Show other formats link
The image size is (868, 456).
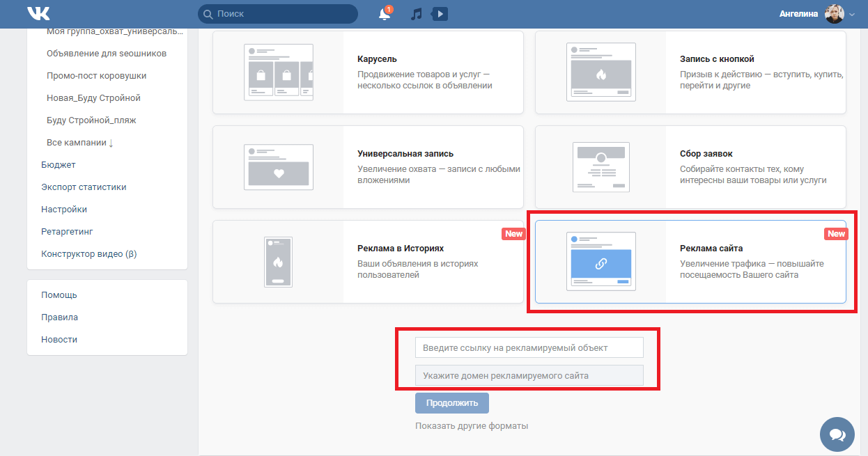coord(472,426)
